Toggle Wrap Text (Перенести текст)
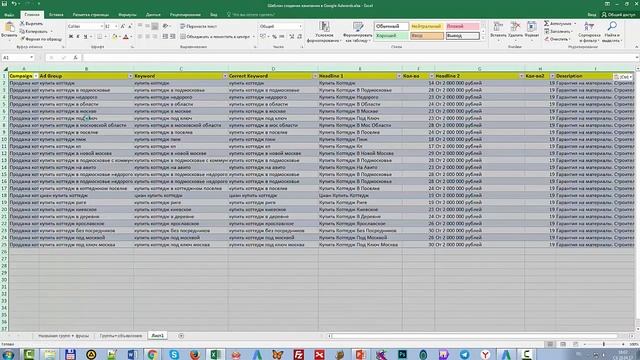The image size is (640, 360). click(x=198, y=26)
